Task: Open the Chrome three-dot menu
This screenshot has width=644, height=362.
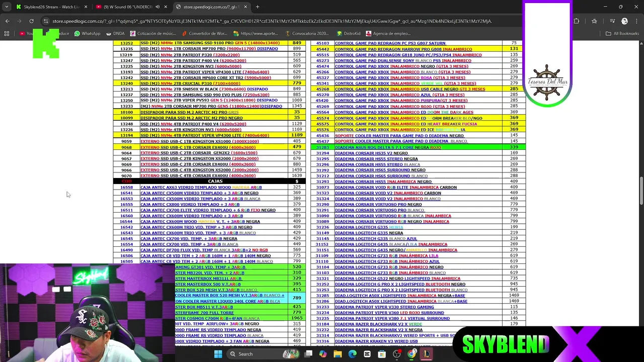Action: click(x=637, y=21)
